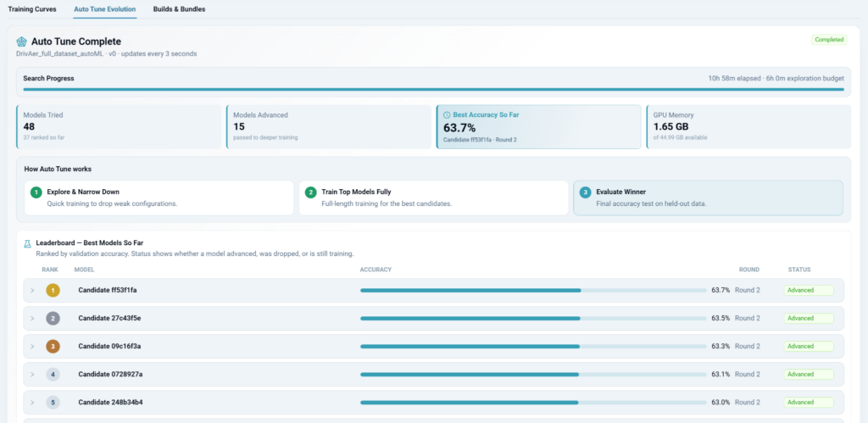The height and width of the screenshot is (423, 868).
Task: Click the 63.0% accuracy value
Action: [721, 403]
